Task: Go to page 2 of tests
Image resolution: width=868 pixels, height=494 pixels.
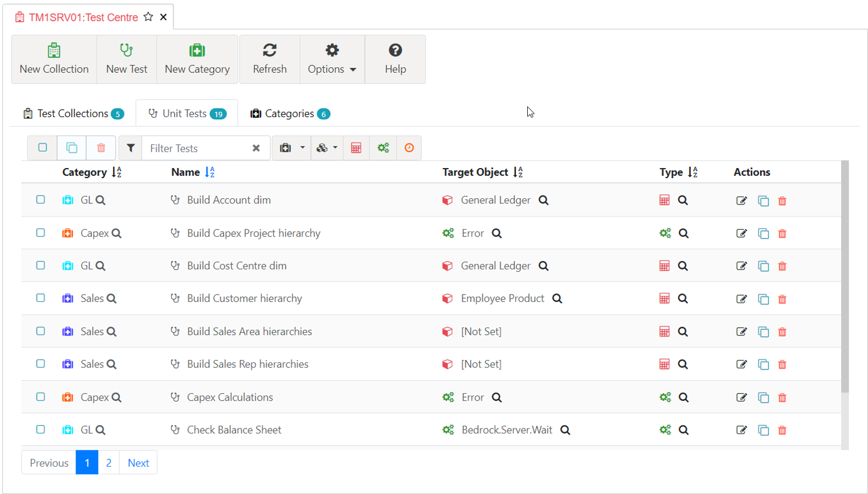Action: click(109, 463)
